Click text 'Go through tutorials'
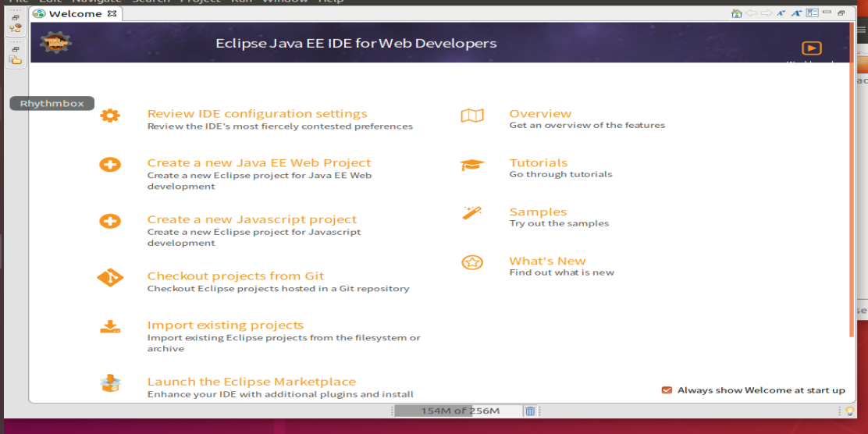Viewport: 868px width, 434px height. [x=560, y=174]
